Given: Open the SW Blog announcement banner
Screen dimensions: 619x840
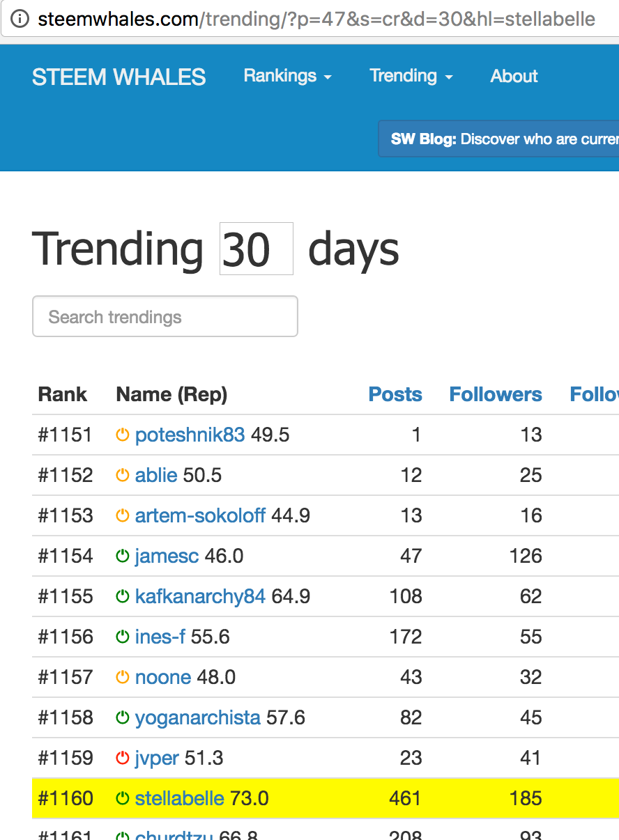Looking at the screenshot, I should (498, 139).
